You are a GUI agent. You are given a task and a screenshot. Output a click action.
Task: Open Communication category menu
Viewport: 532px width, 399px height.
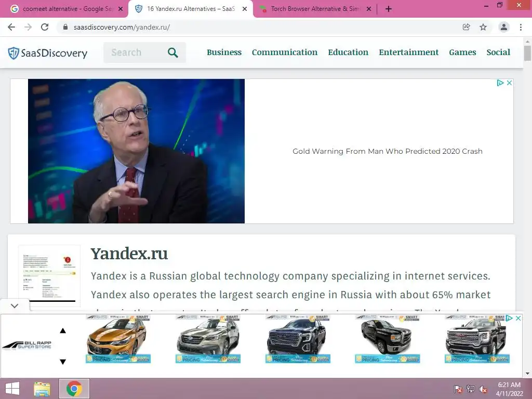(x=285, y=52)
